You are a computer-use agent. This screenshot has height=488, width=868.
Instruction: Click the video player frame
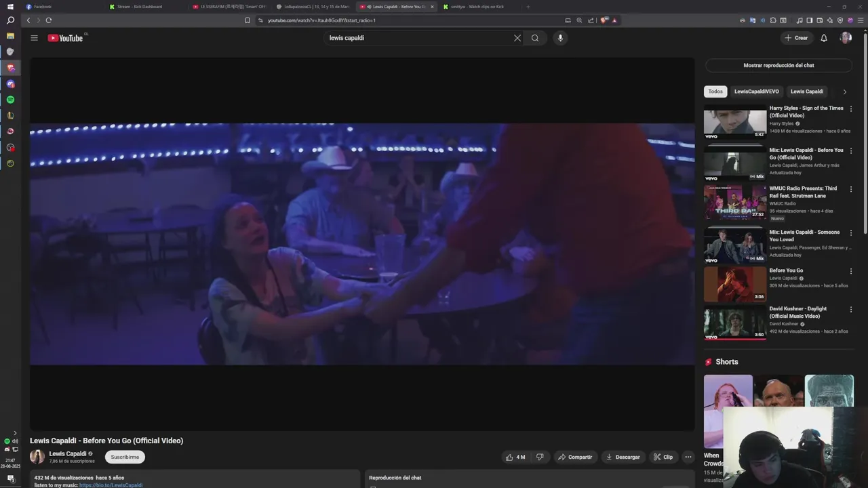[x=362, y=244]
